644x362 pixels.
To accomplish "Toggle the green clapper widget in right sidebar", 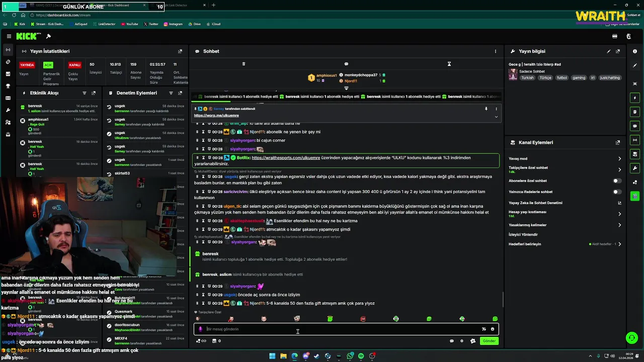I will (x=635, y=196).
